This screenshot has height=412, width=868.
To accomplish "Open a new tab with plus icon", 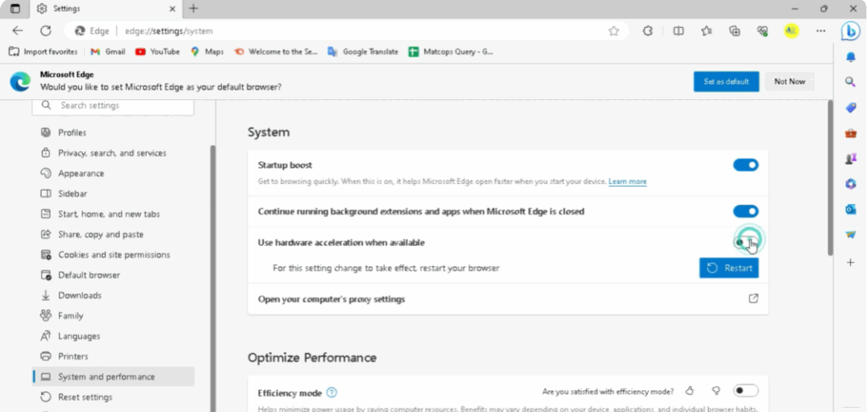I will pyautogui.click(x=193, y=8).
